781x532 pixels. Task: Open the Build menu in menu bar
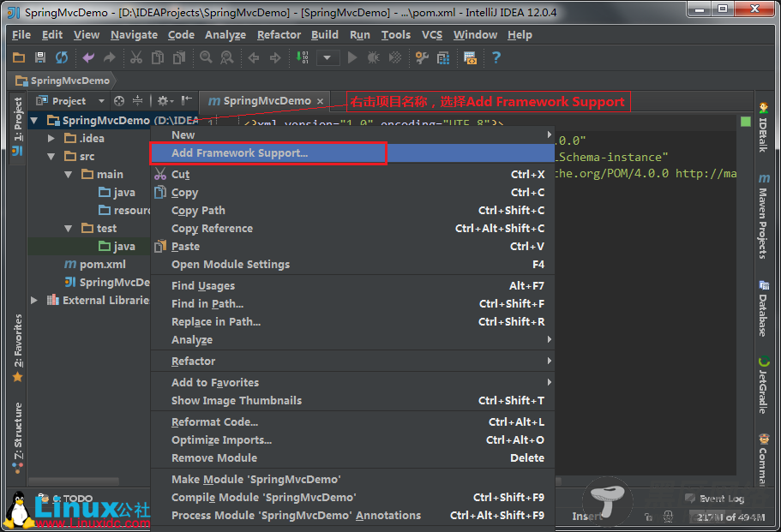point(325,35)
